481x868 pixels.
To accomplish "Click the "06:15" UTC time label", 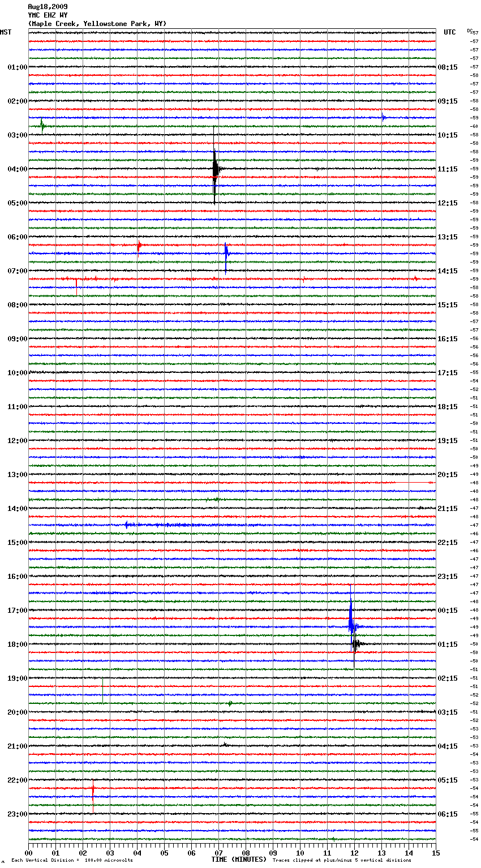I will click(448, 814).
